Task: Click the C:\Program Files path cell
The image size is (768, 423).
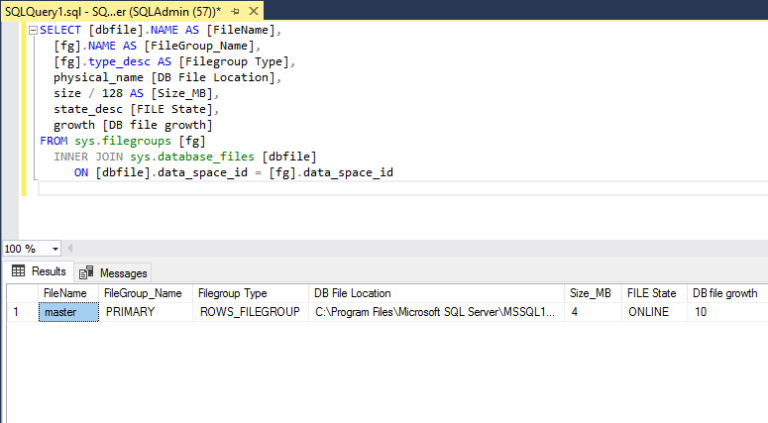Action: (x=436, y=312)
